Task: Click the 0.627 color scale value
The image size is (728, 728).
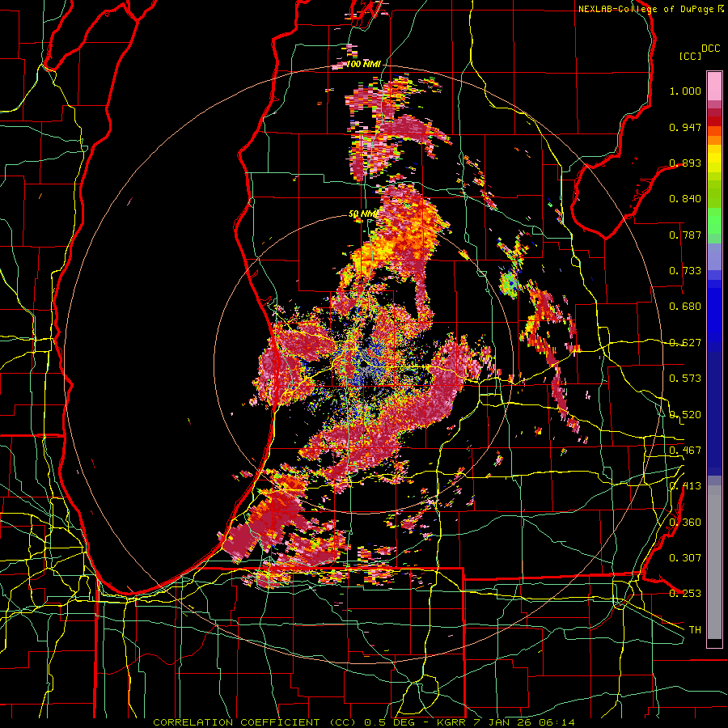Action: (685, 343)
